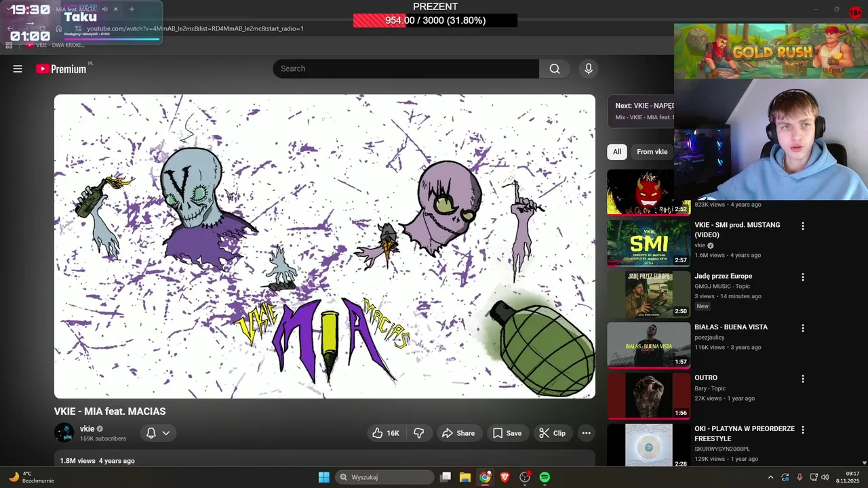Open OBS Studio from the taskbar

[x=525, y=477]
